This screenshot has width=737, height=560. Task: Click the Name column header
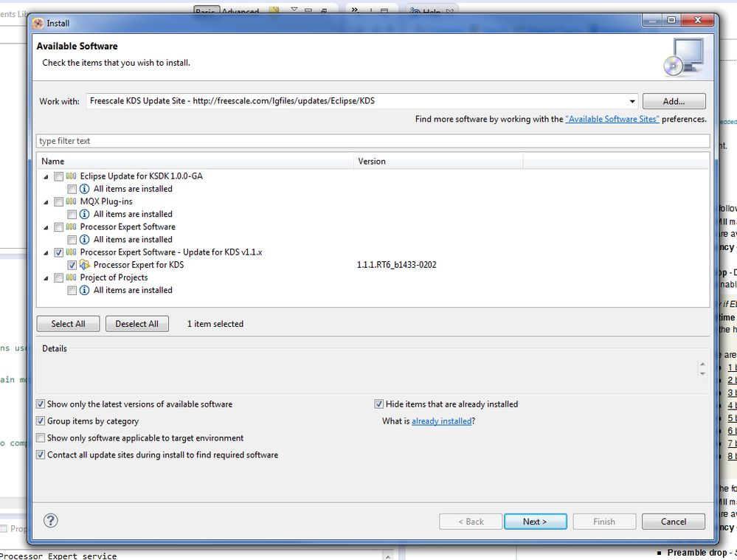click(x=196, y=162)
